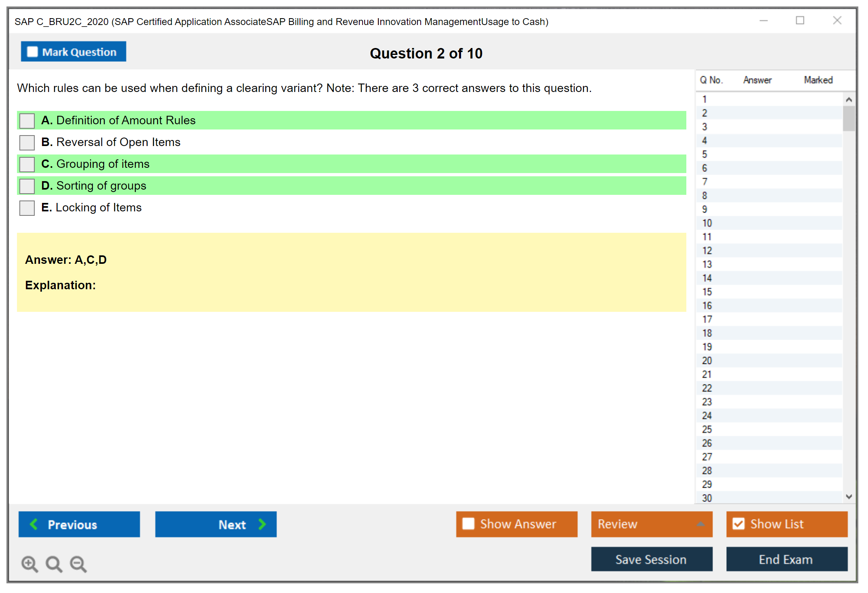Image resolution: width=868 pixels, height=593 pixels.
Task: Click the green right arrow on Next
Action: pyautogui.click(x=262, y=524)
